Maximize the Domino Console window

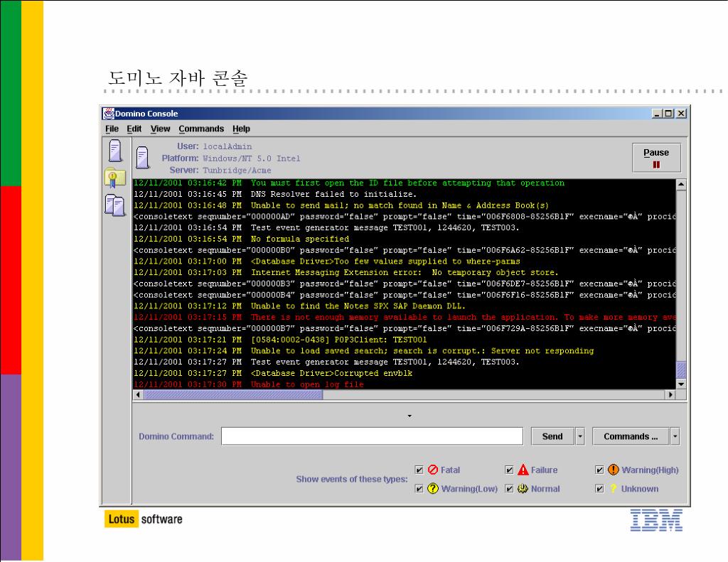point(668,113)
